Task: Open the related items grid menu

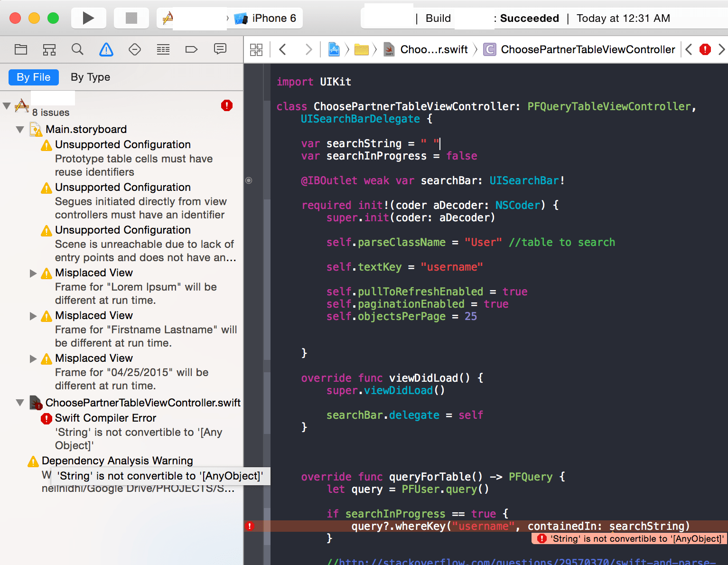Action: point(256,49)
